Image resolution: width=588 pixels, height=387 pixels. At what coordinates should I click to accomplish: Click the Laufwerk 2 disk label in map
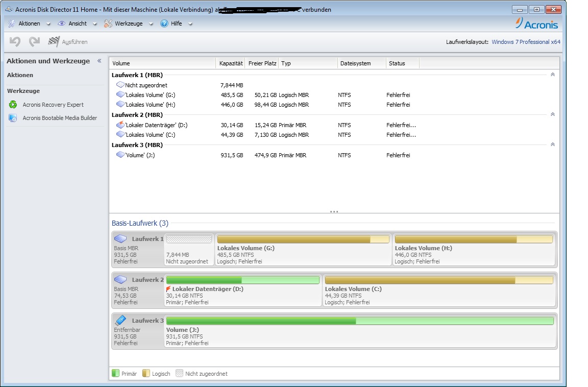tap(148, 280)
